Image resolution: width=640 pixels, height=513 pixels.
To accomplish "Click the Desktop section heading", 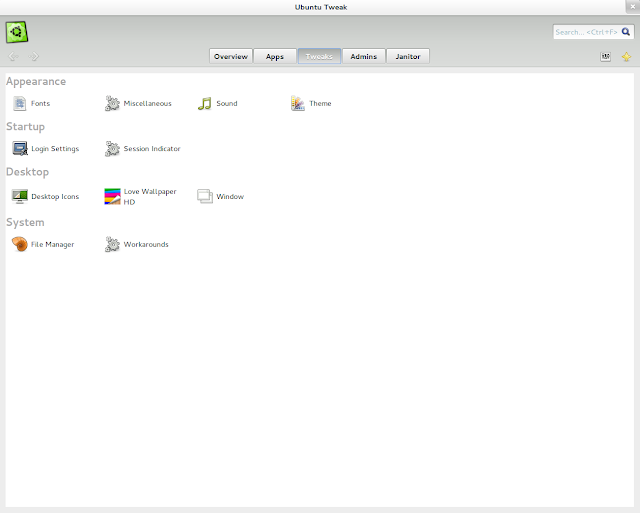I will (x=27, y=172).
